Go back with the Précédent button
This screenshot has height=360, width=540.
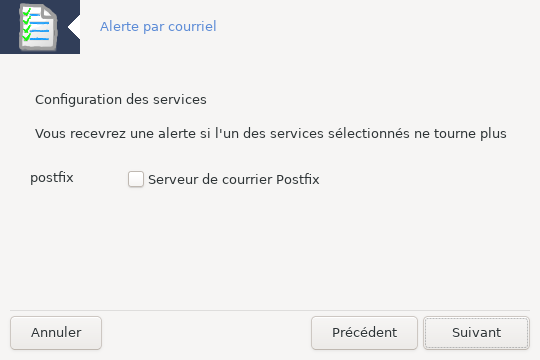[364, 333]
